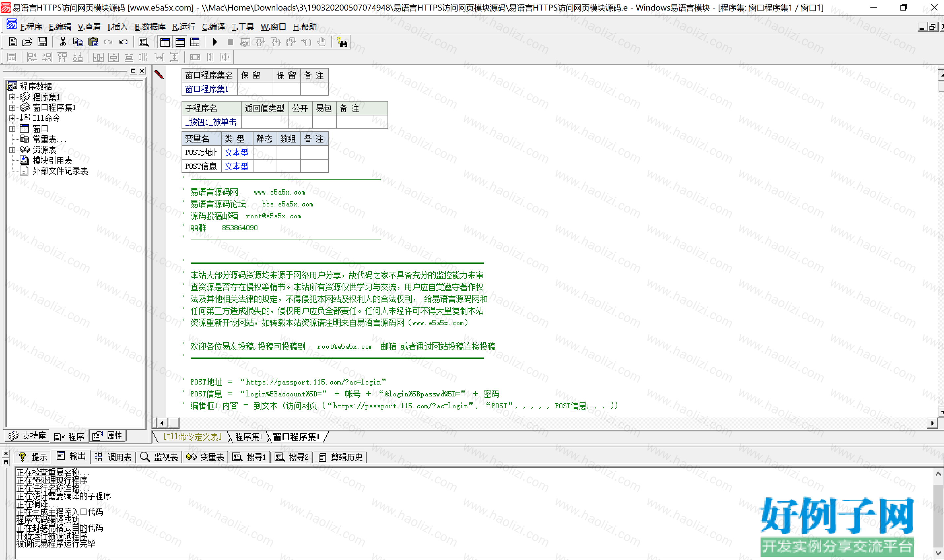Viewport: 944px width, 560px height.
Task: Close the left program tree panel
Action: 142,71
